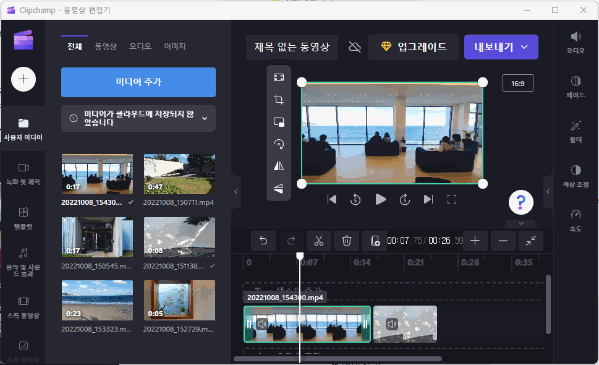The height and width of the screenshot is (365, 599).
Task: Click the trash delete button
Action: (346, 241)
